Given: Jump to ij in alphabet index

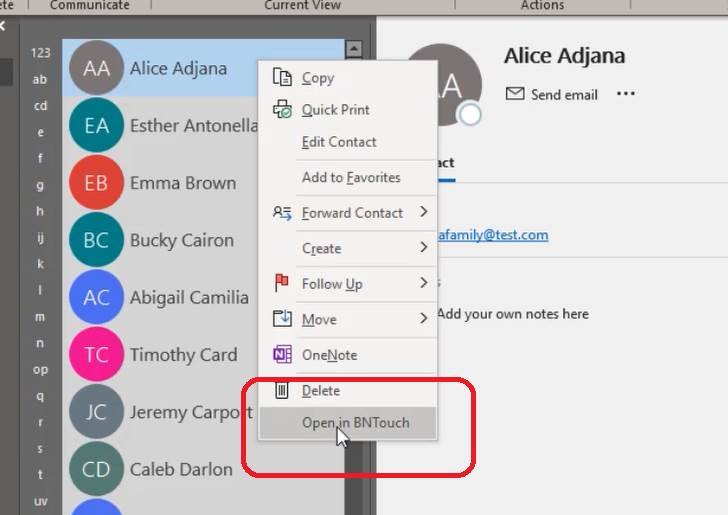Looking at the screenshot, I should (x=40, y=238).
